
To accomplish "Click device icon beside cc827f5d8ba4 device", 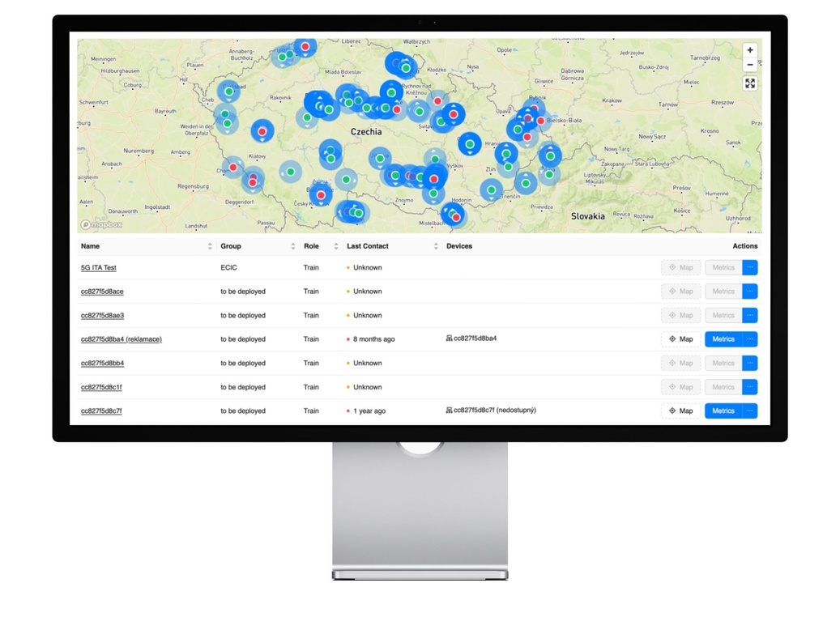I will (x=449, y=338).
